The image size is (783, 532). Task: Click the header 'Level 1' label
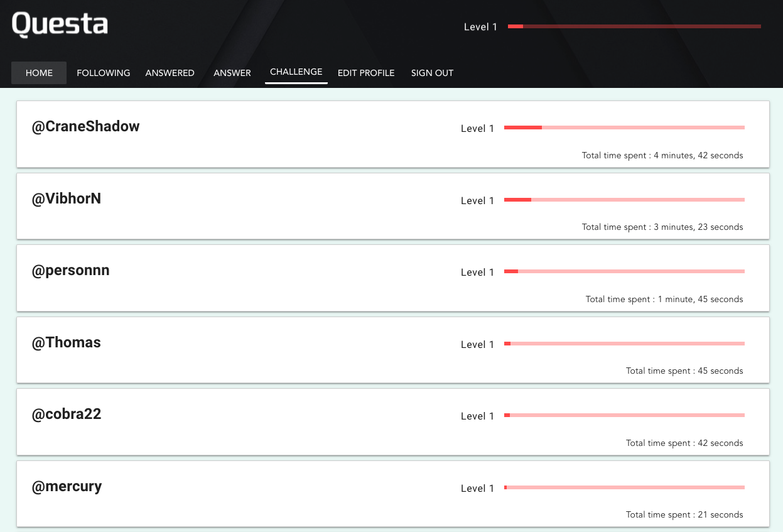(480, 27)
